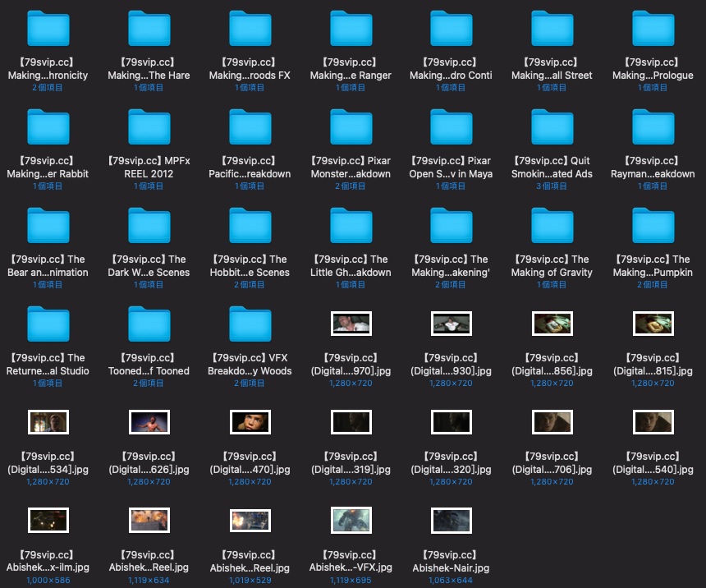Viewport: 706px width, 588px height.
Task: Select the Pixar Open S...v in Maya folder icon
Action: (452, 127)
